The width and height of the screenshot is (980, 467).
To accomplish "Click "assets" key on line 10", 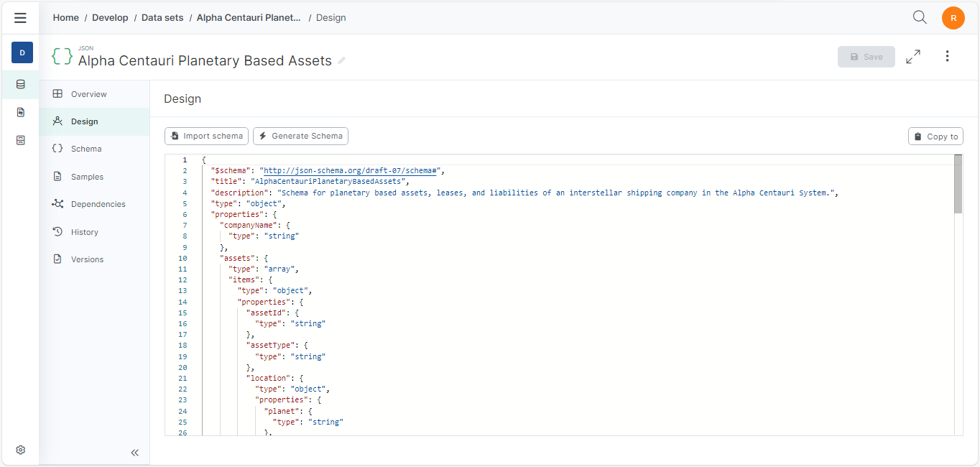I will [x=237, y=258].
